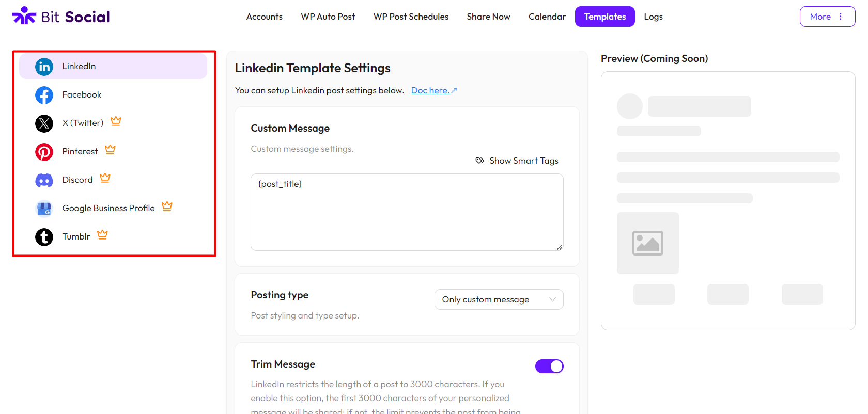Screen dimensions: 868x414
Task: Click the premium crown beside Discord
Action: click(x=105, y=178)
